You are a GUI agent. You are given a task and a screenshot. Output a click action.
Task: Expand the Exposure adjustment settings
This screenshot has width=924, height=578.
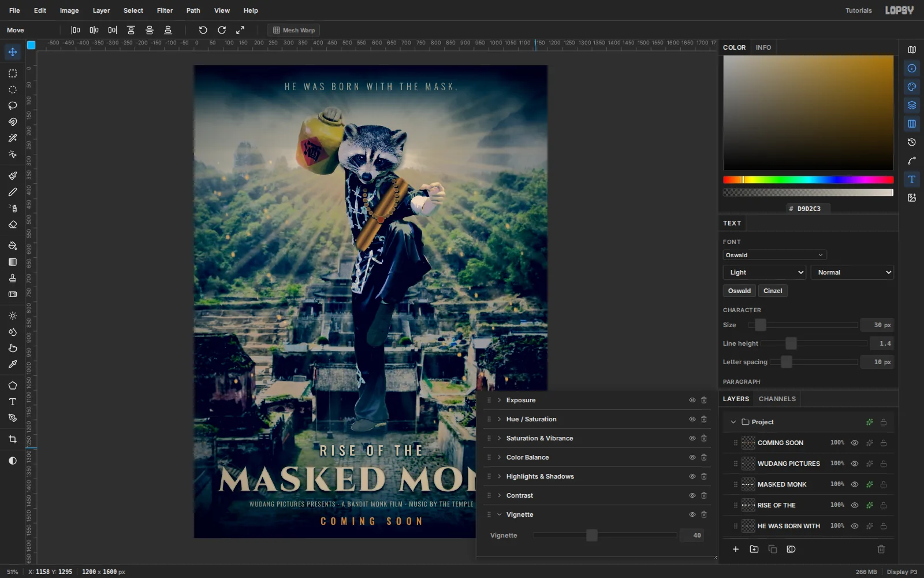click(x=499, y=400)
